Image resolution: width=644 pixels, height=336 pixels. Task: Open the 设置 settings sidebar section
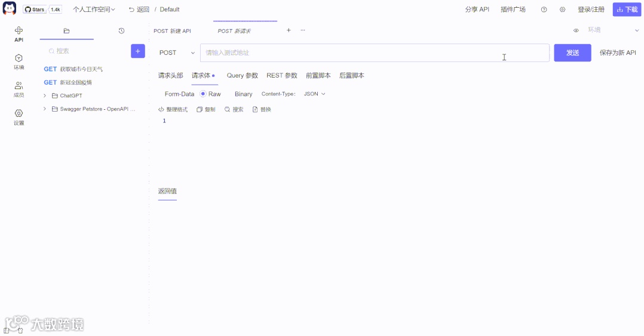19,118
